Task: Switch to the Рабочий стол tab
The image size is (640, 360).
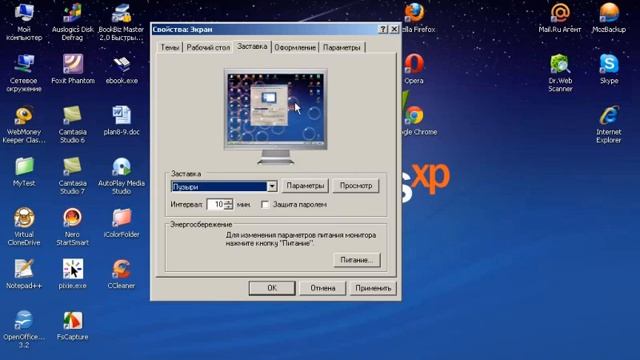Action: [x=208, y=47]
